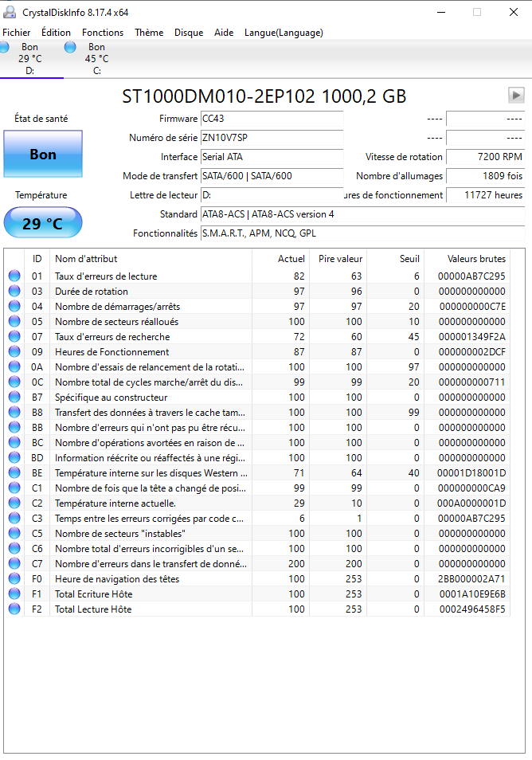Select row "Température interne actuelle."

pos(257,503)
